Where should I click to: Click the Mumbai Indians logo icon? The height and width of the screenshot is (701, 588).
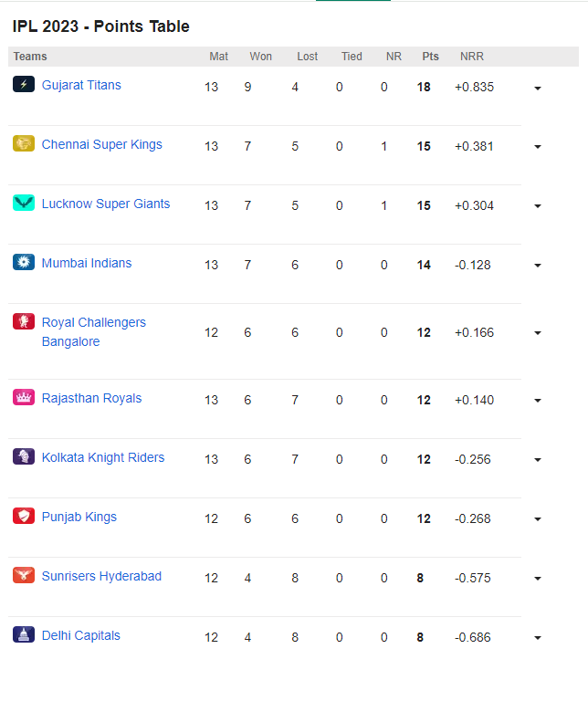pyautogui.click(x=24, y=262)
